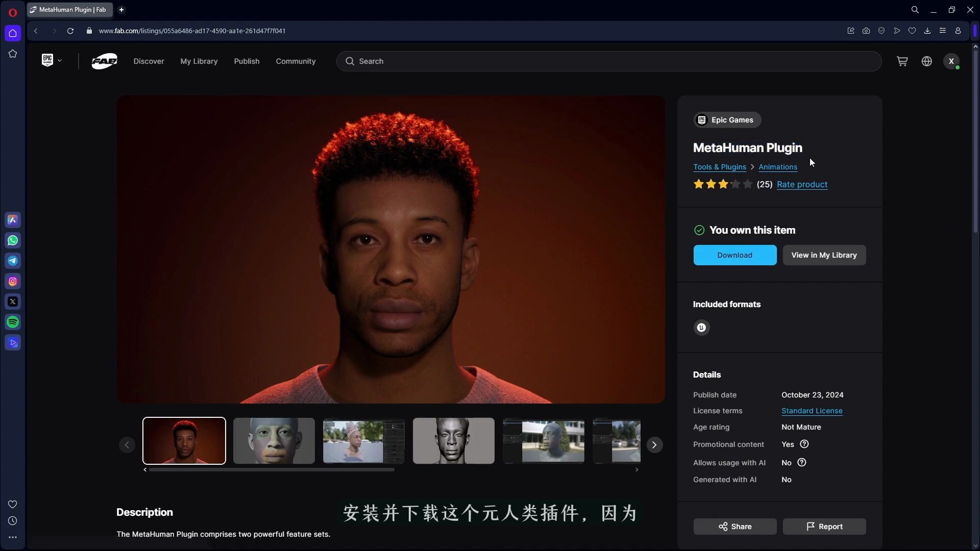This screenshot has height=551, width=980.
Task: Click the Report button
Action: click(x=824, y=527)
